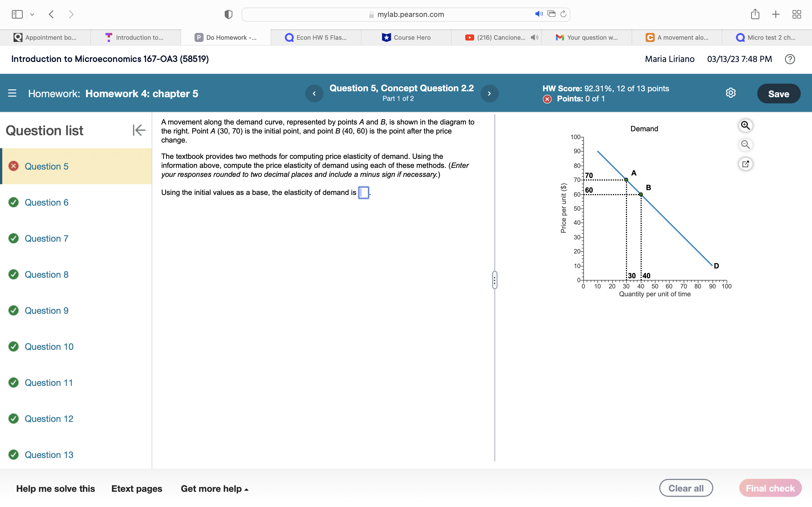Collapse the Get more help menu

(x=215, y=489)
